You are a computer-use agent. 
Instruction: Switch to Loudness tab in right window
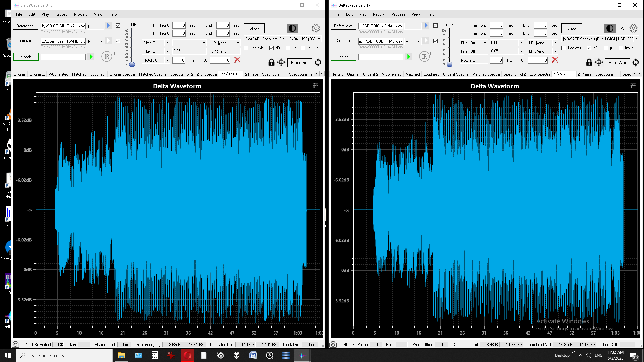431,74
